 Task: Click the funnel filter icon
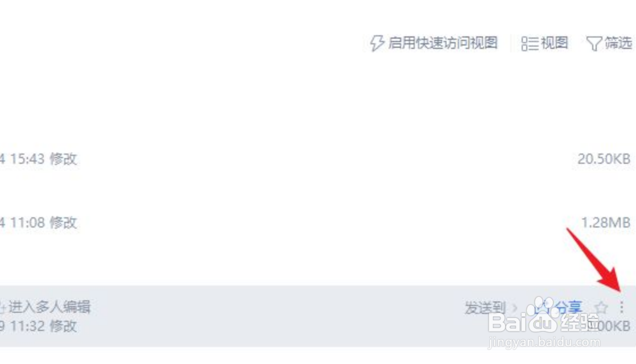pyautogui.click(x=594, y=43)
